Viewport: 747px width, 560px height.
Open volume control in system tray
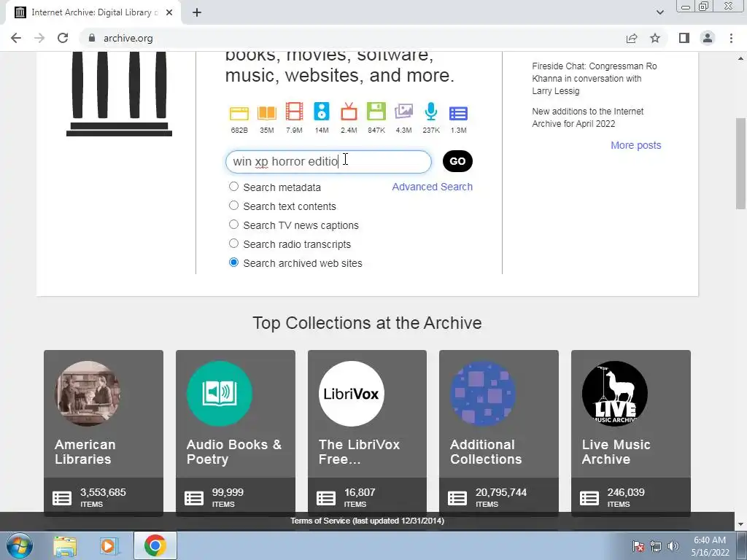673,546
